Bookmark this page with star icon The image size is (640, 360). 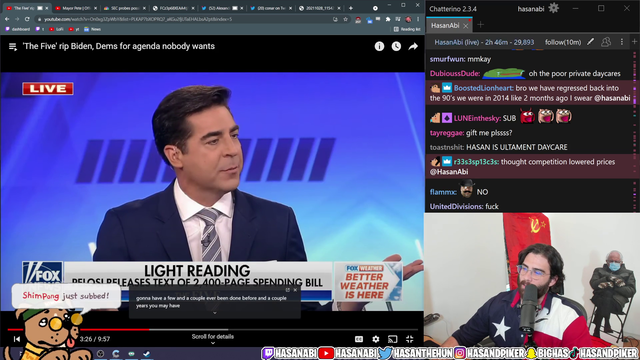tap(345, 19)
